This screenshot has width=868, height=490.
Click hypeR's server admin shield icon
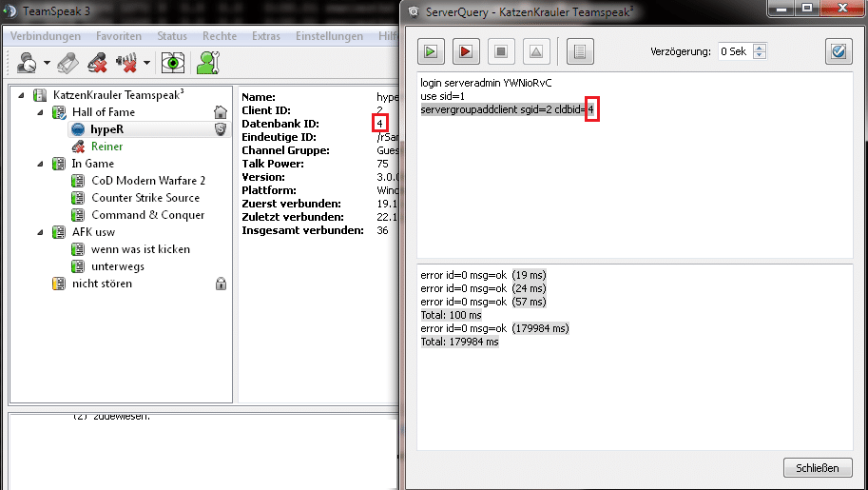[221, 129]
